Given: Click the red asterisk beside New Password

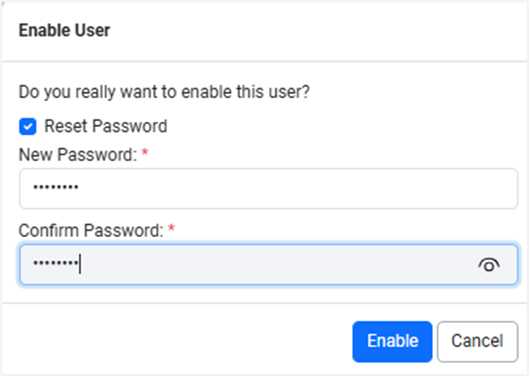Looking at the screenshot, I should pos(145,152).
